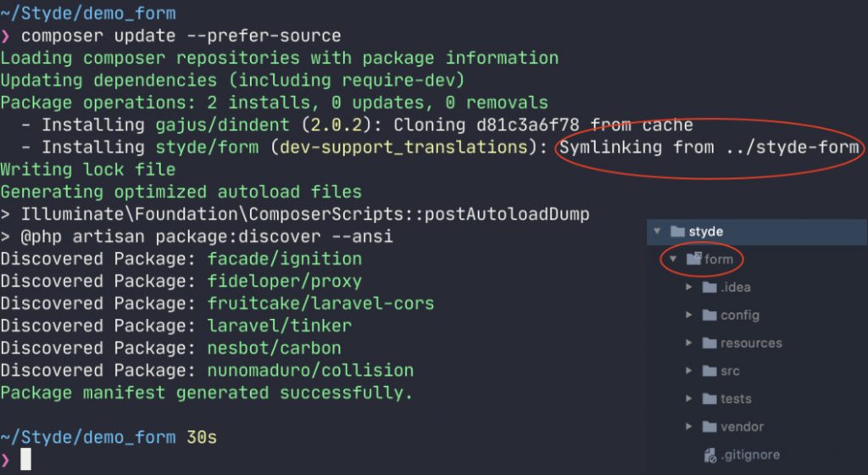The width and height of the screenshot is (868, 475).
Task: Expand the src folder arrow
Action: [688, 371]
